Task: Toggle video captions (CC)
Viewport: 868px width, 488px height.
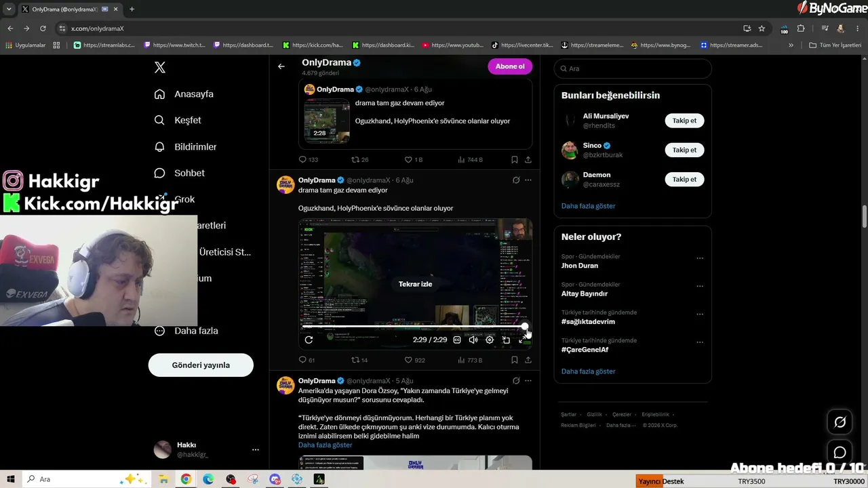Action: click(x=457, y=340)
